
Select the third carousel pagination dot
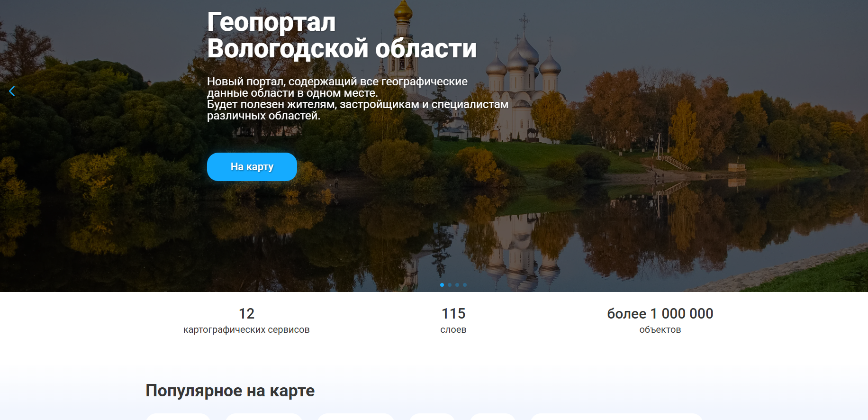pyautogui.click(x=457, y=285)
